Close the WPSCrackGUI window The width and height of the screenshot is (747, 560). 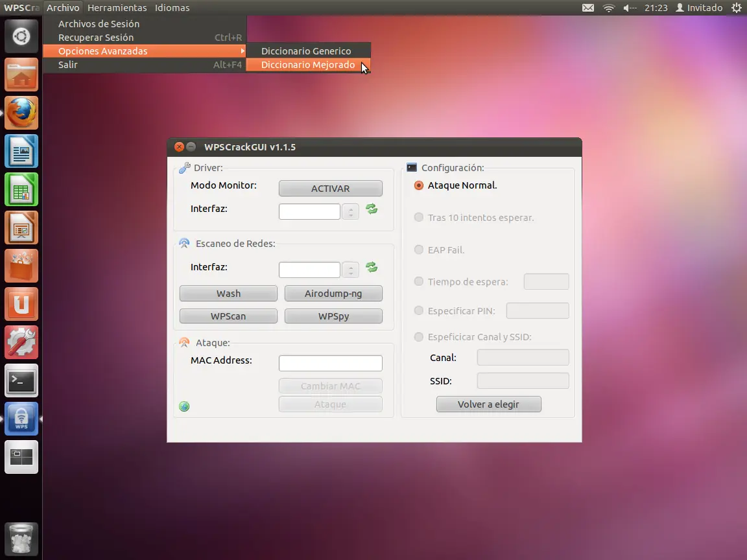179,146
